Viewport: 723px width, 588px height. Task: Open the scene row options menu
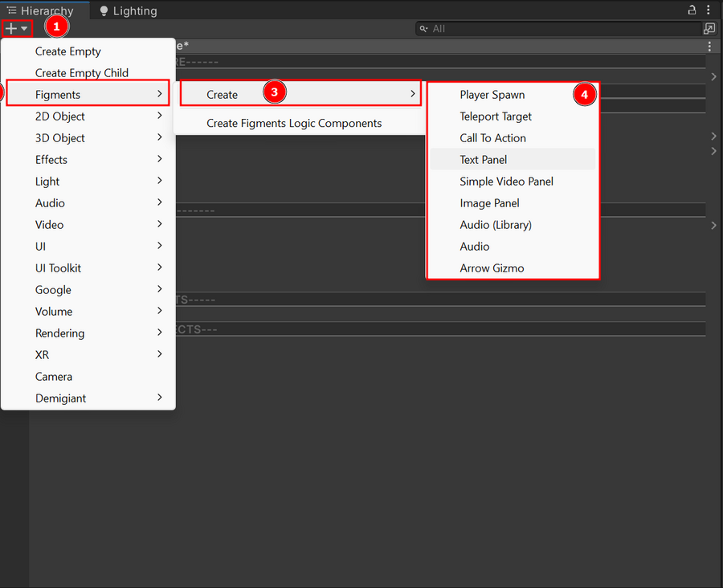coord(709,46)
